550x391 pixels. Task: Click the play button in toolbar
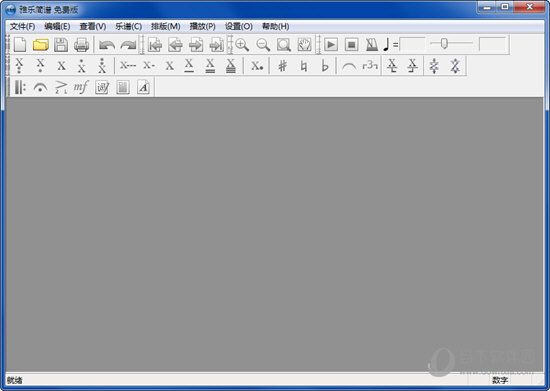point(330,45)
